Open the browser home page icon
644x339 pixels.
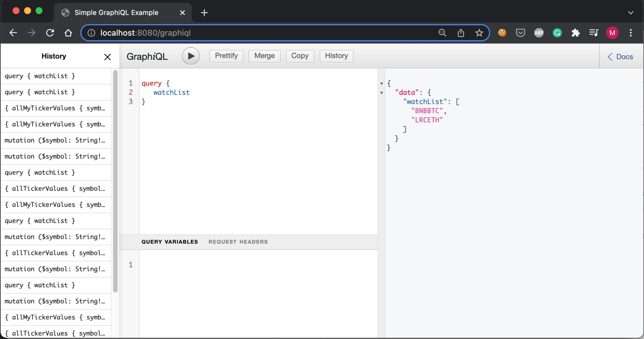[x=68, y=32]
